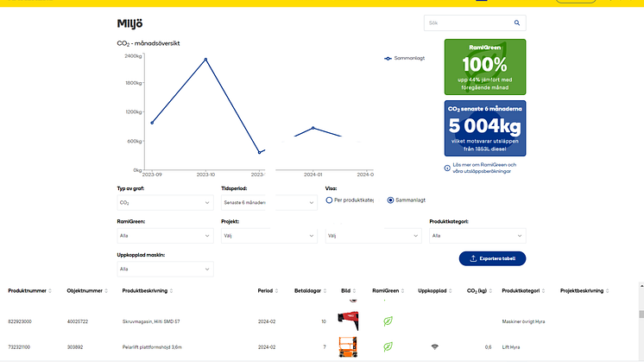Click green leaf icon in Pelarlift row

click(x=388, y=346)
